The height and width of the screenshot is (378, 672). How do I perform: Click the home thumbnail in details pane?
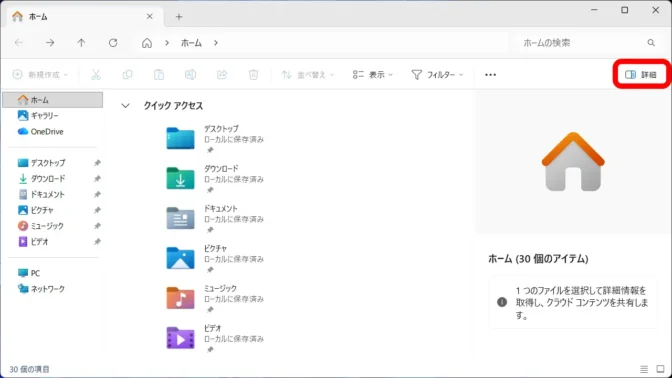point(573,162)
